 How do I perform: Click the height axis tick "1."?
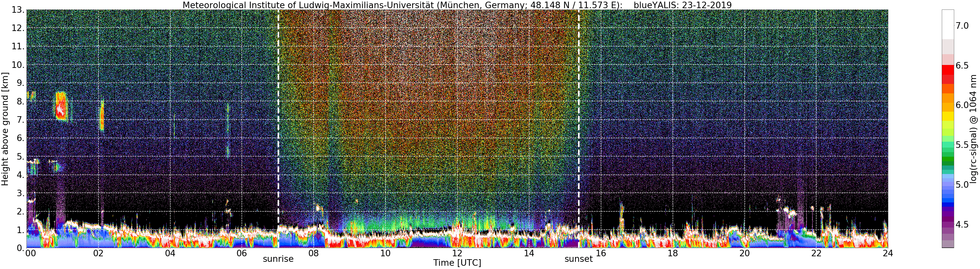pyautogui.click(x=21, y=230)
